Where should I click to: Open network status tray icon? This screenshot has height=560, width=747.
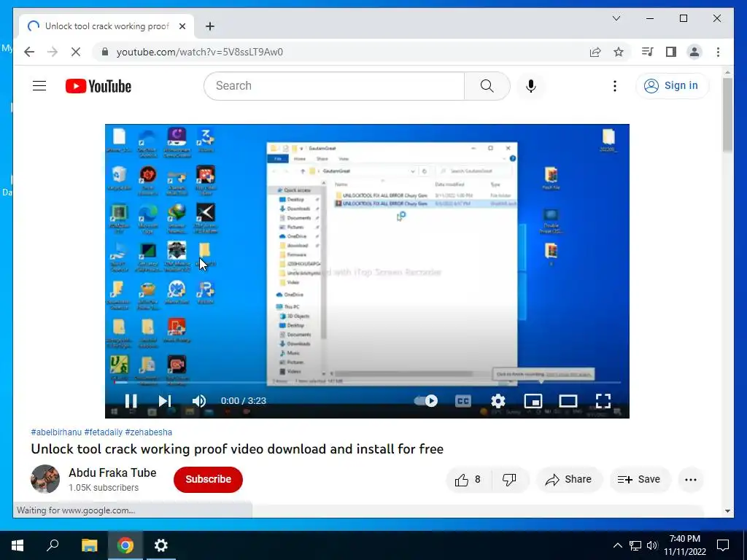click(635, 545)
